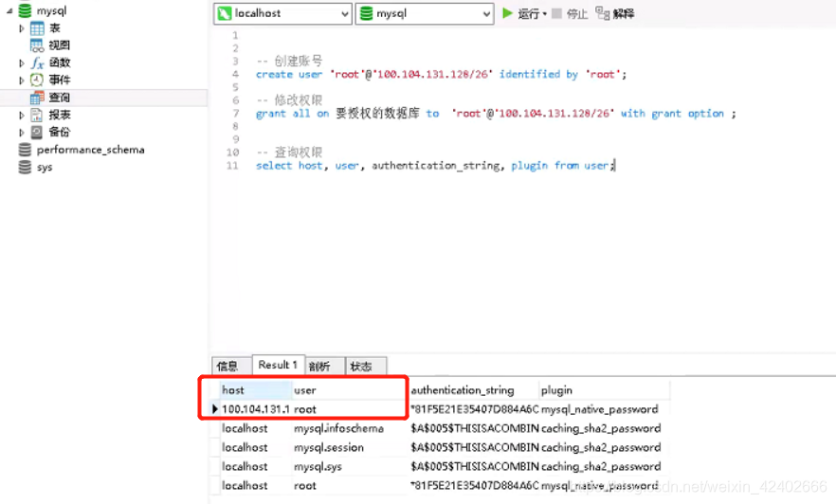Click mysql_native_password cell in first row

pyautogui.click(x=604, y=409)
